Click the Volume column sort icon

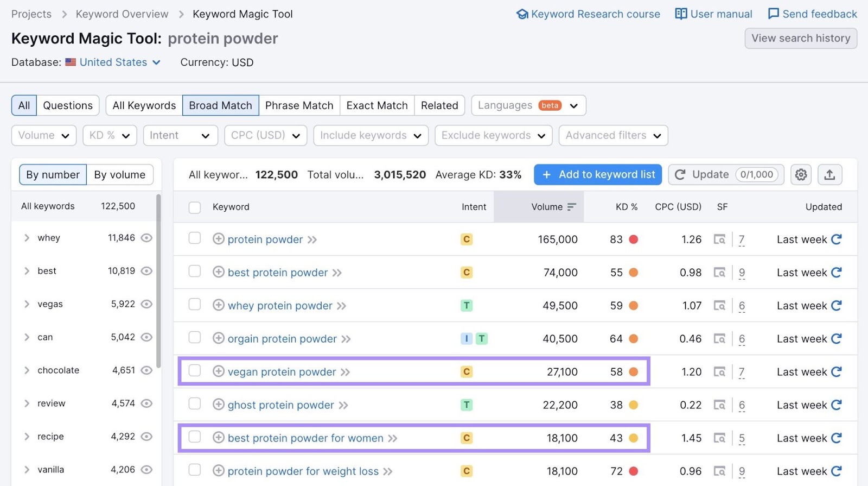pyautogui.click(x=571, y=207)
